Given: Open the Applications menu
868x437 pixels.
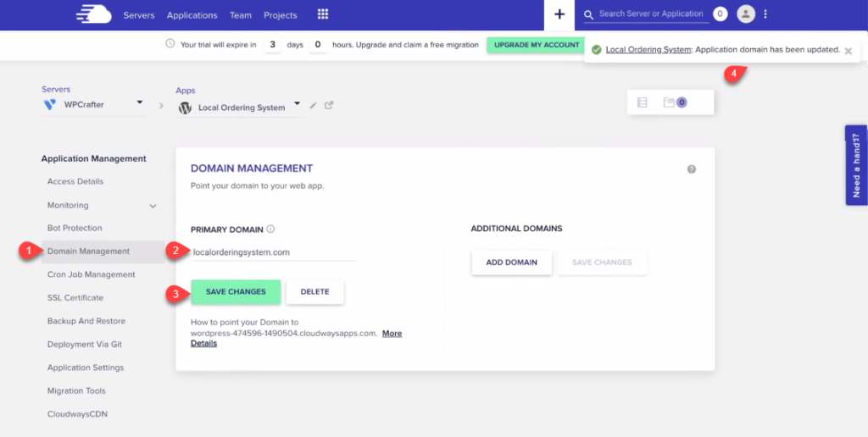Looking at the screenshot, I should tap(192, 15).
